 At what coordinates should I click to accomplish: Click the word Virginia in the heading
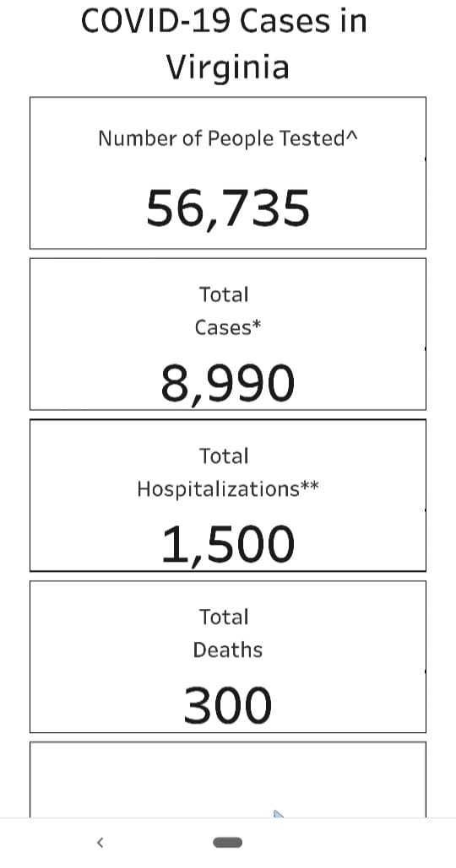(228, 68)
